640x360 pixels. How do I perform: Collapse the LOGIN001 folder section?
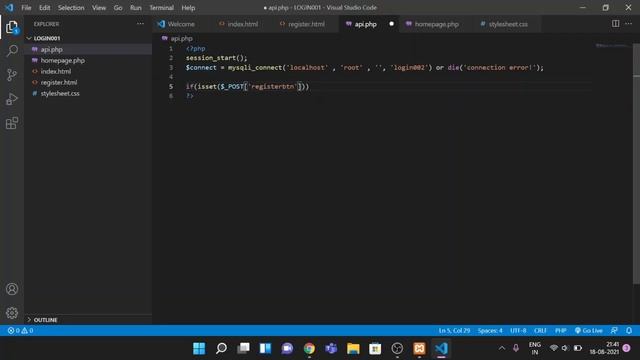(89, 38)
